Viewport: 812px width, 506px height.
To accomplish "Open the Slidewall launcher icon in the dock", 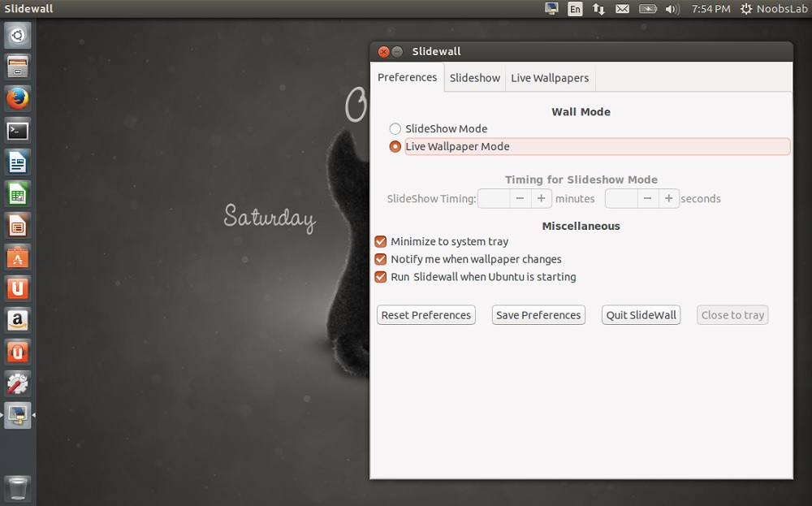I will [18, 414].
